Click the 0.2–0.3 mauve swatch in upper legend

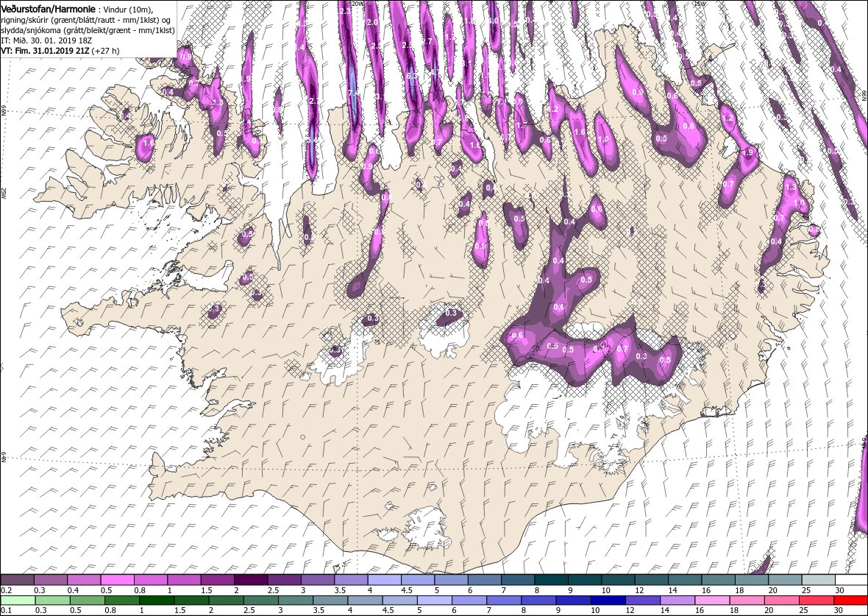17,580
